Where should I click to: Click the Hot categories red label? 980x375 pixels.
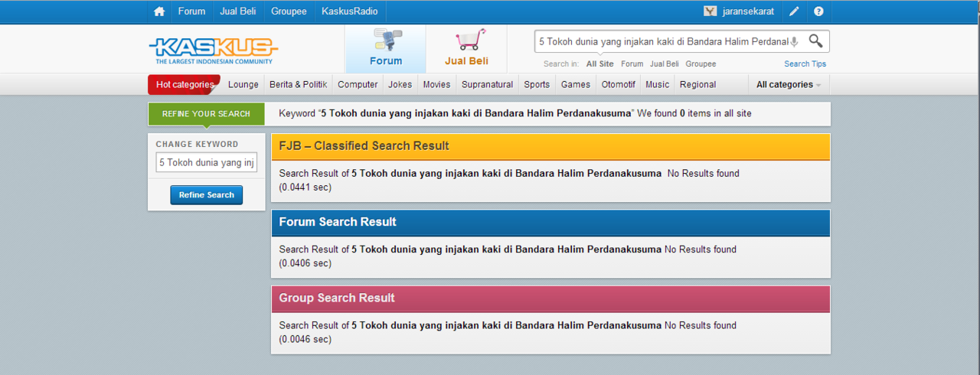185,85
